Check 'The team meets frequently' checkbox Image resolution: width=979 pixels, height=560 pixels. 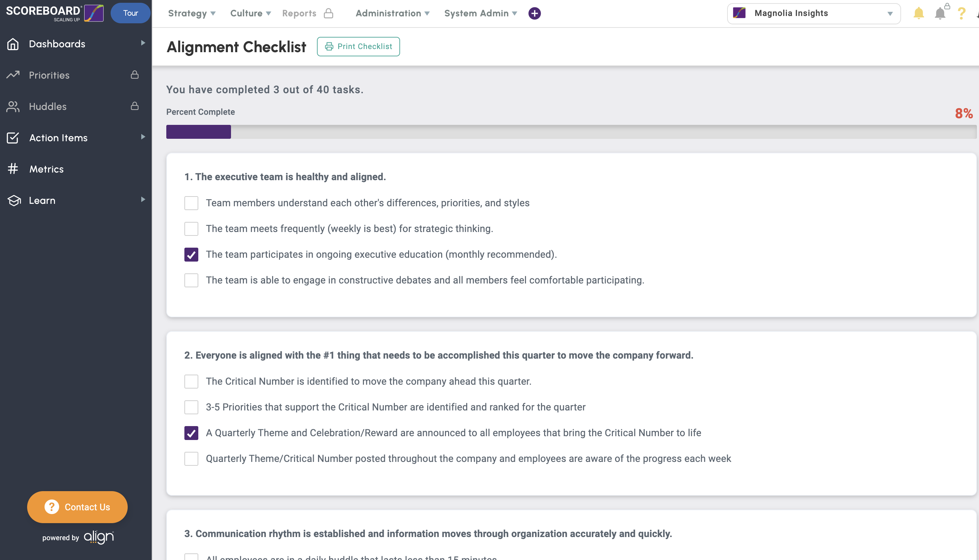coord(191,229)
